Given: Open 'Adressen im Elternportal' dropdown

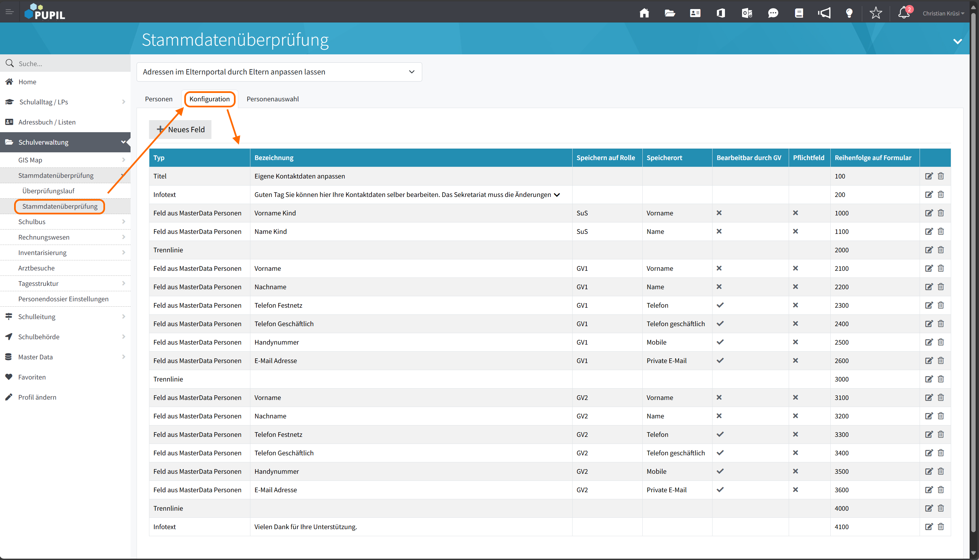Looking at the screenshot, I should (279, 72).
